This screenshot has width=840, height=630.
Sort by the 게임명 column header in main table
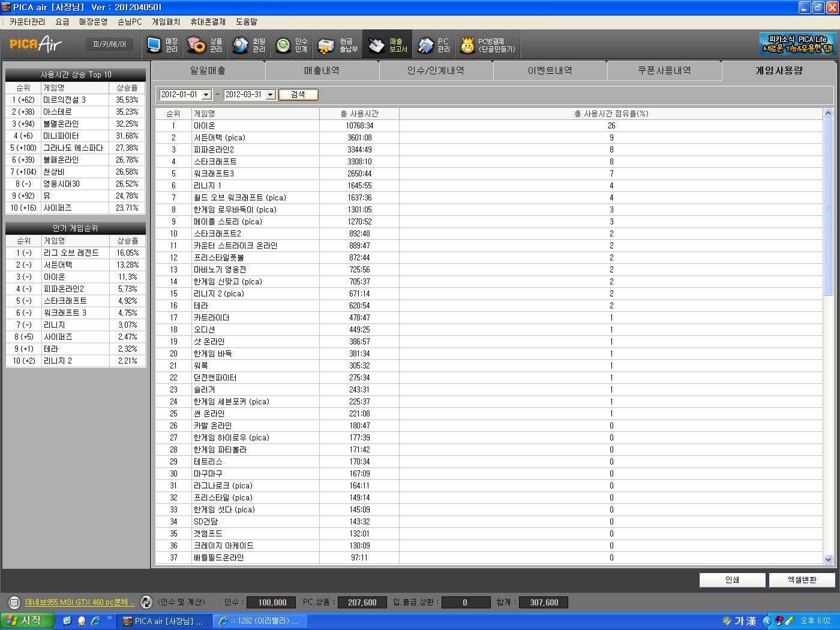(255, 113)
